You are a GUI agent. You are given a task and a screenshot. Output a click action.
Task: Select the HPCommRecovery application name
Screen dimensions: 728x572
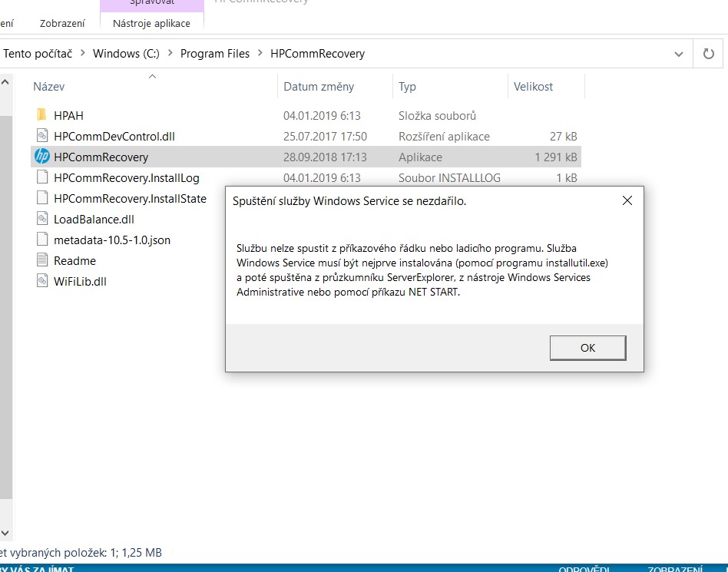point(101,157)
